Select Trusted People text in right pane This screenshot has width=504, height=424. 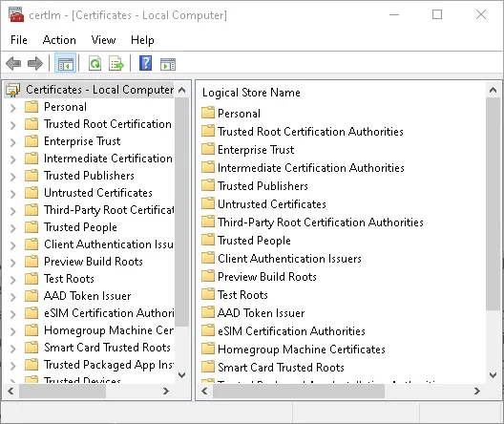tap(254, 241)
